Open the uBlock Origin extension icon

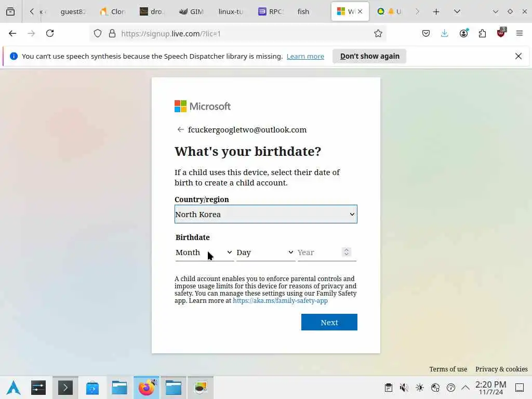pyautogui.click(x=501, y=33)
